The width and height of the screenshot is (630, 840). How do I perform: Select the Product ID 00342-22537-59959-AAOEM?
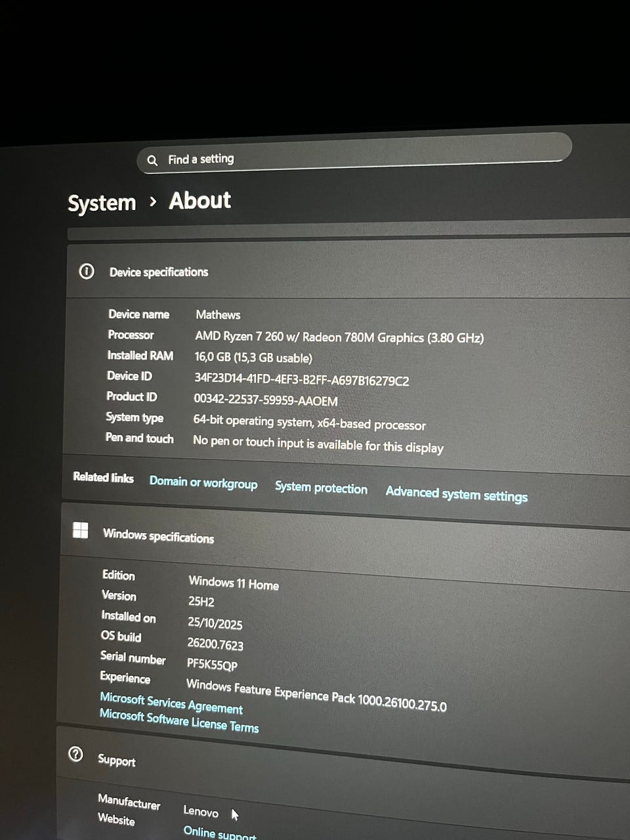pyautogui.click(x=266, y=400)
